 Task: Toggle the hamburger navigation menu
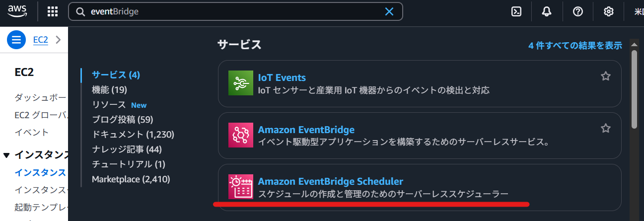coord(16,40)
